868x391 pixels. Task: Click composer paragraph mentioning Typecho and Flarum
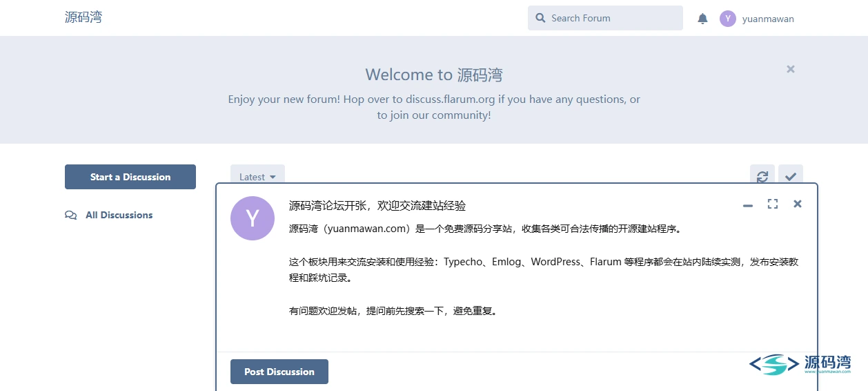click(x=544, y=270)
